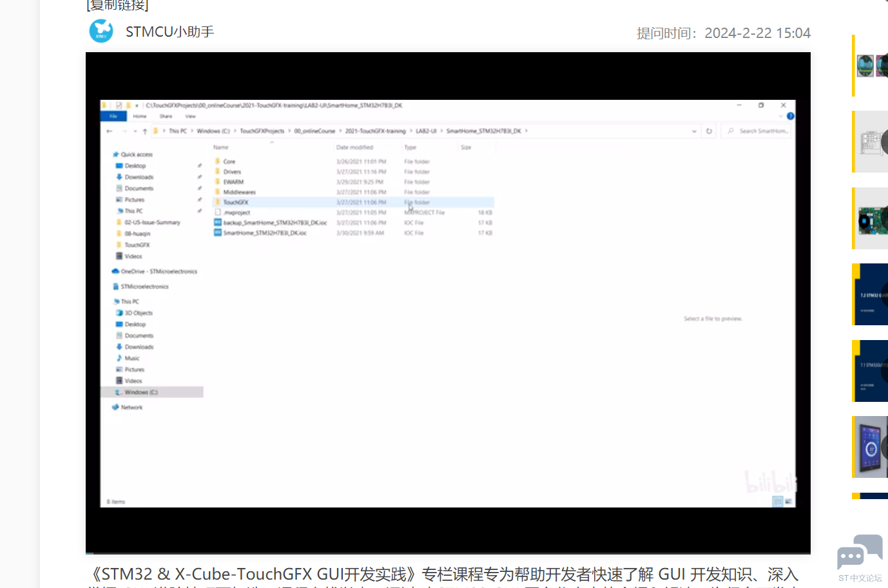The image size is (888, 588).
Task: Click the blue Help question mark icon
Action: pyautogui.click(x=791, y=117)
